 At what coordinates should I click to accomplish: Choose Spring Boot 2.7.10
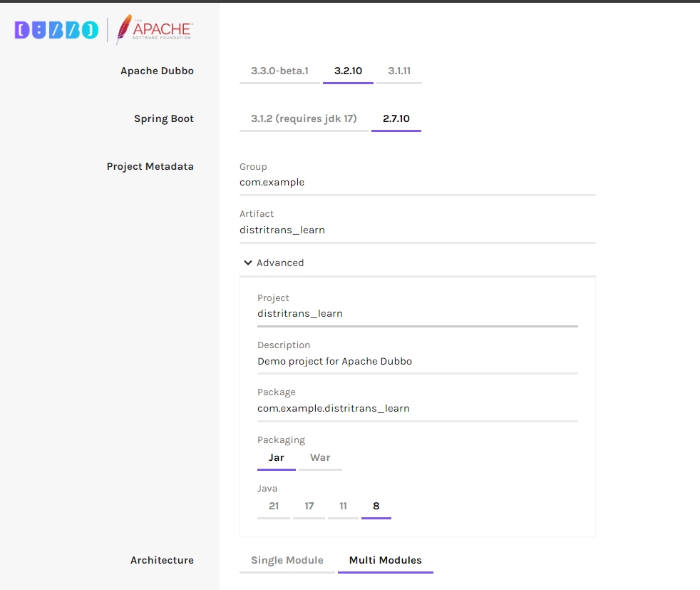point(396,119)
